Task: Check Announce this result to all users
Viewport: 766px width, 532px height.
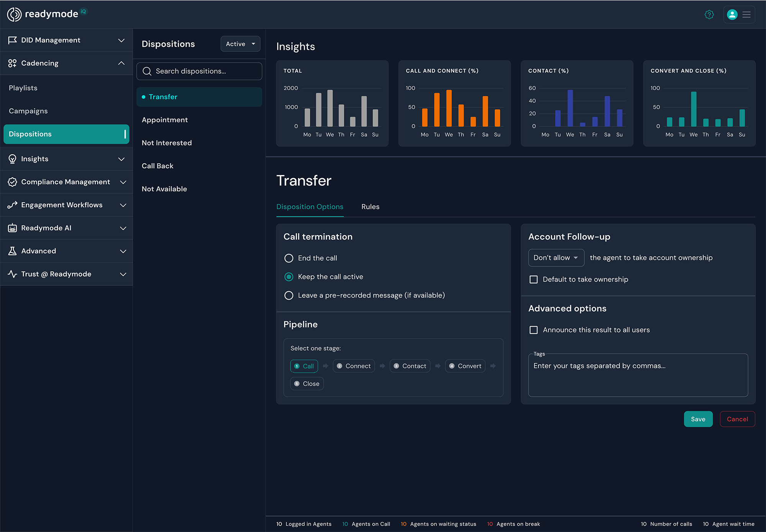Action: tap(534, 330)
